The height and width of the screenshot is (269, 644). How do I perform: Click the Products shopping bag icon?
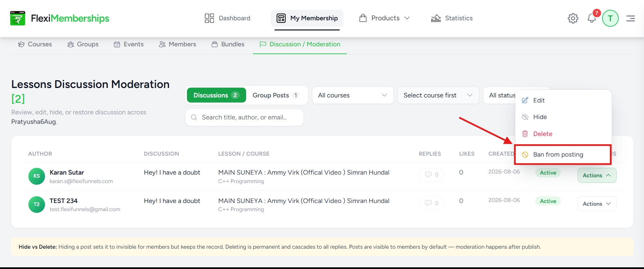[x=363, y=18]
